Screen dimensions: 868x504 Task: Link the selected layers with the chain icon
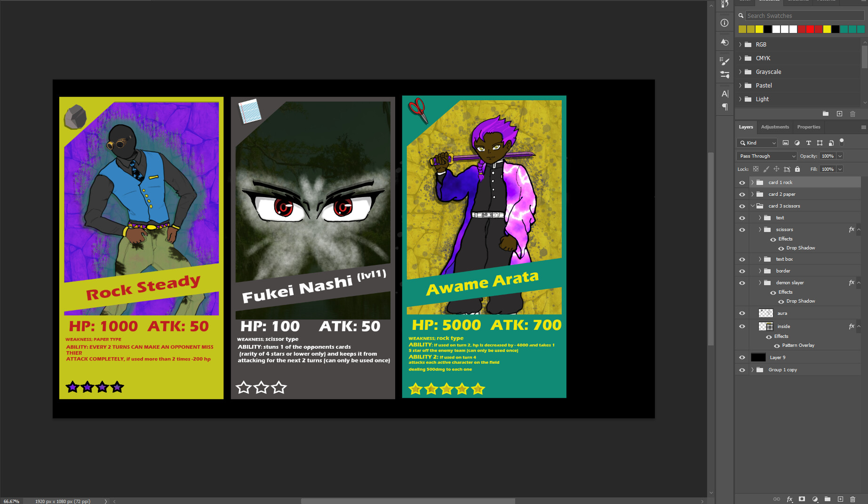click(x=777, y=499)
